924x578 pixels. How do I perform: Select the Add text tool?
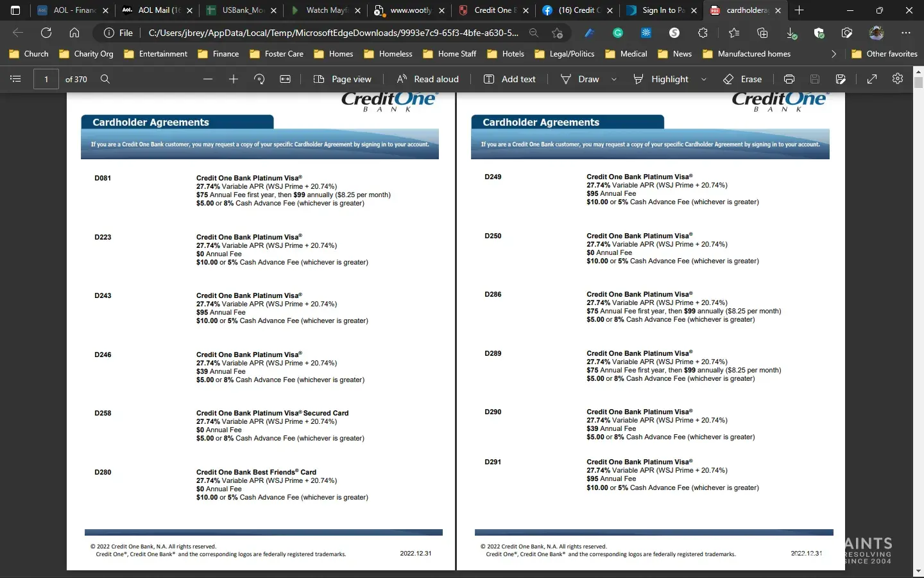(x=509, y=79)
